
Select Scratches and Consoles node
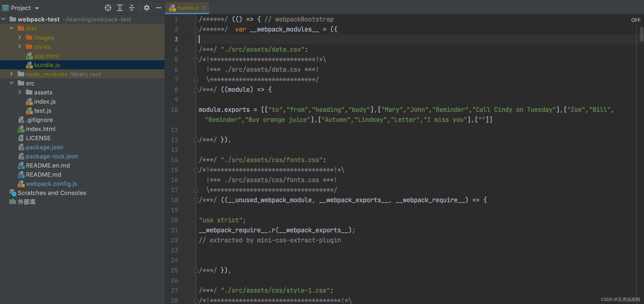pyautogui.click(x=52, y=193)
